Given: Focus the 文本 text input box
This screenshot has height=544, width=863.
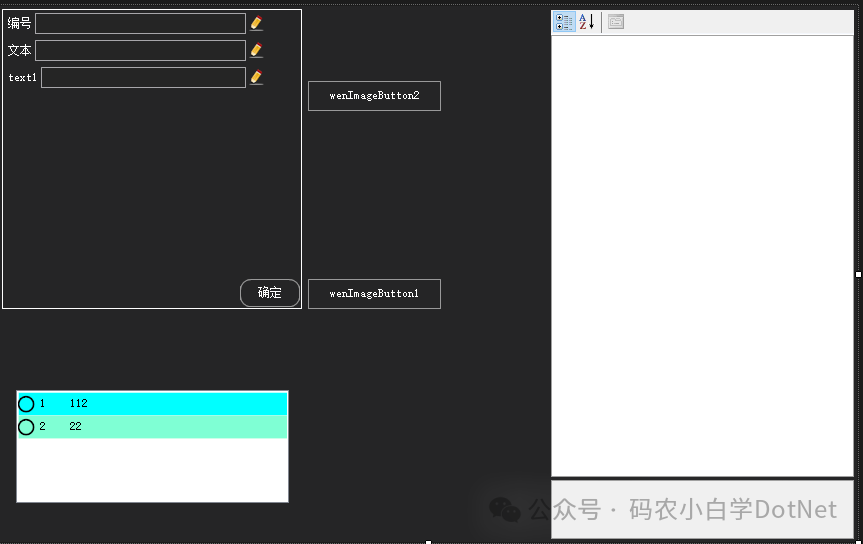Looking at the screenshot, I should 140,50.
